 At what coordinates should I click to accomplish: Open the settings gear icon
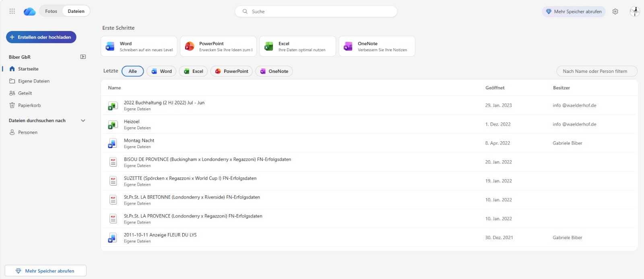pos(615,12)
